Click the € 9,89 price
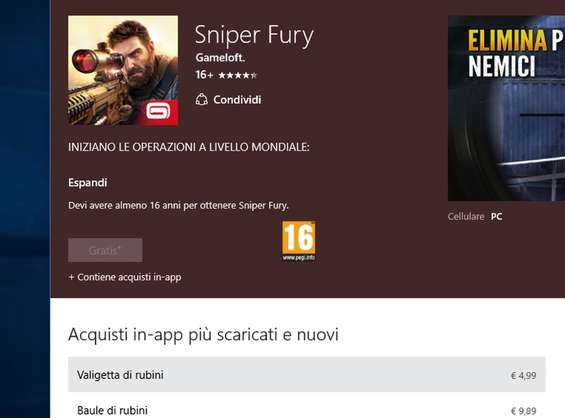Viewport: 565px width, 418px height. [x=524, y=411]
